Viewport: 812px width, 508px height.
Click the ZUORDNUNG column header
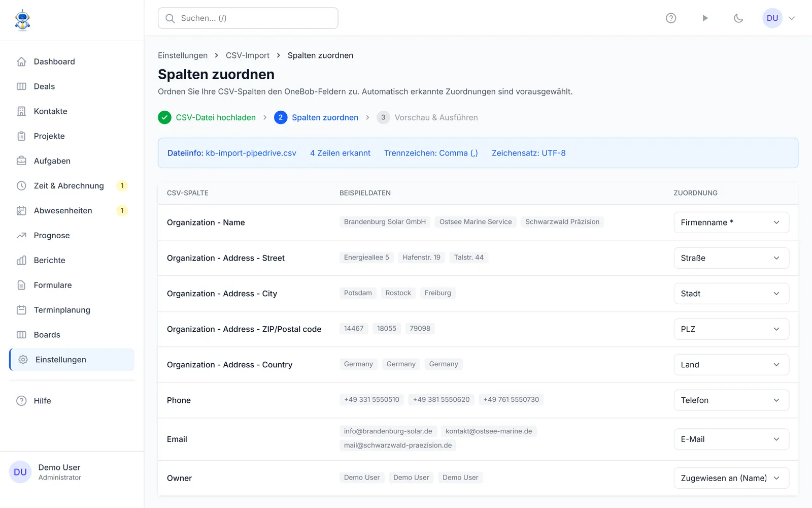coord(695,193)
